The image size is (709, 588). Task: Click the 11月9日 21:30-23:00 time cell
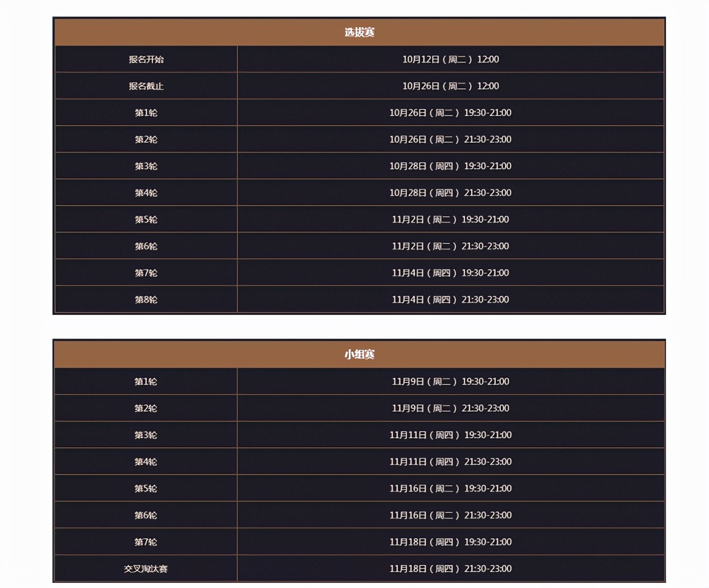point(450,408)
